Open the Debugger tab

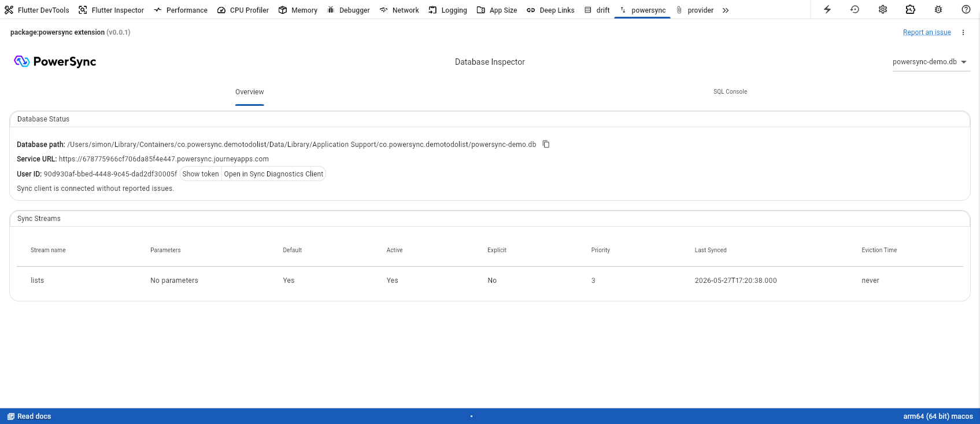click(348, 10)
